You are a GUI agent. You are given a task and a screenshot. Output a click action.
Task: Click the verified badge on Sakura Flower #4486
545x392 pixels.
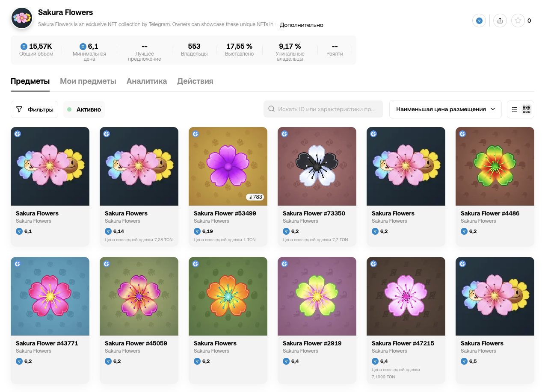point(462,134)
